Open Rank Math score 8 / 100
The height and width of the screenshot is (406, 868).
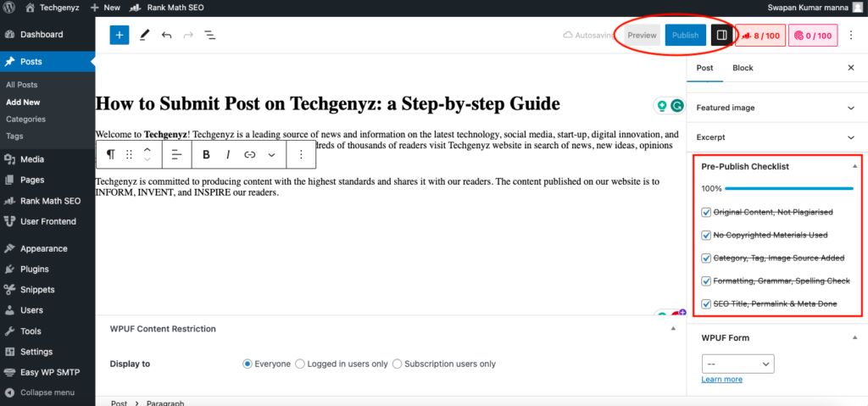(x=760, y=36)
